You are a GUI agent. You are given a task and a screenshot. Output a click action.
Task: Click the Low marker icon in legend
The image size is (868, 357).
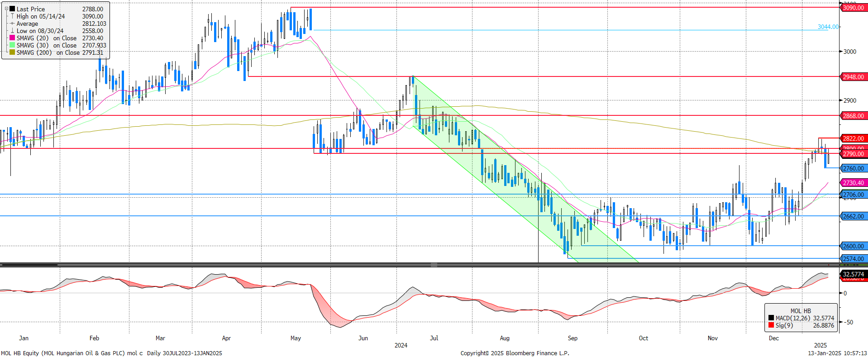(12, 31)
